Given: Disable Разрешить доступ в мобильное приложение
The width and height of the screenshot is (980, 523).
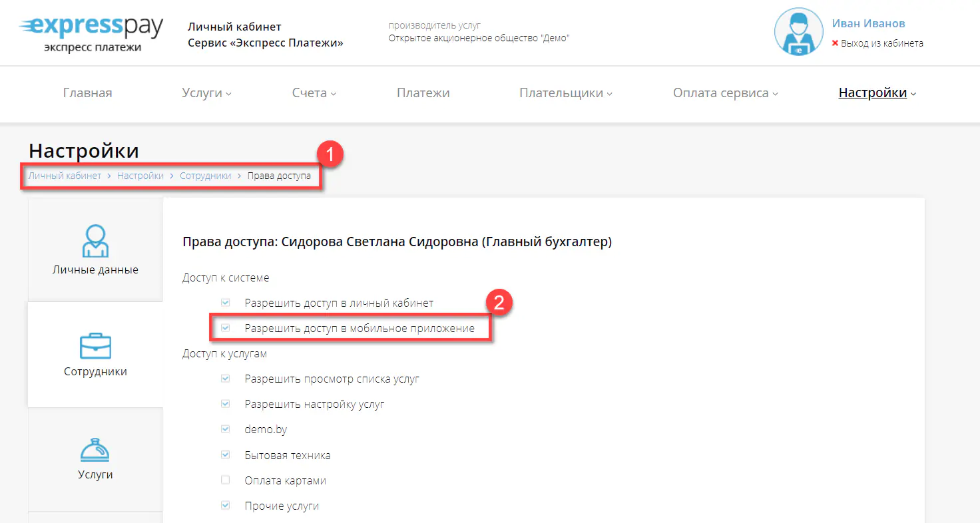Looking at the screenshot, I should click(225, 327).
